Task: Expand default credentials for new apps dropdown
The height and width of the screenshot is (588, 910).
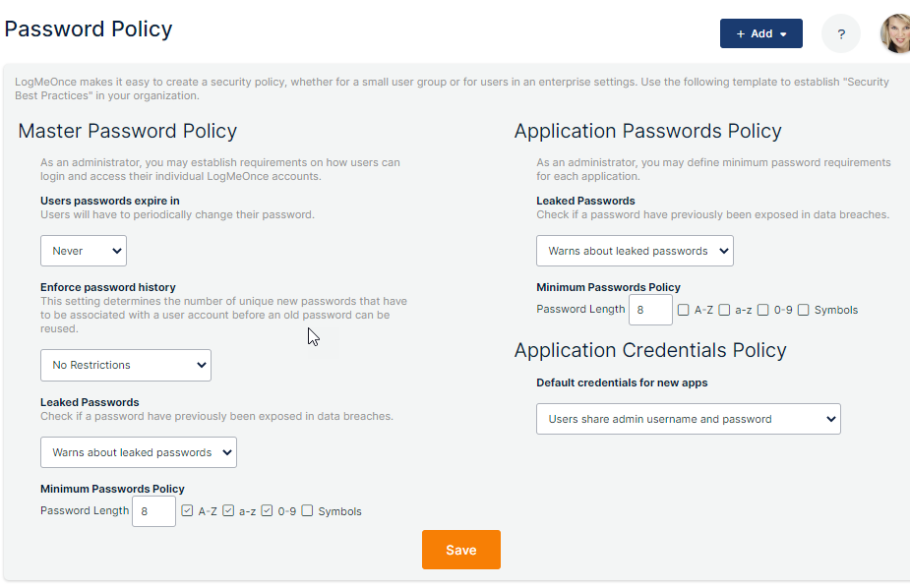Action: coord(689,419)
